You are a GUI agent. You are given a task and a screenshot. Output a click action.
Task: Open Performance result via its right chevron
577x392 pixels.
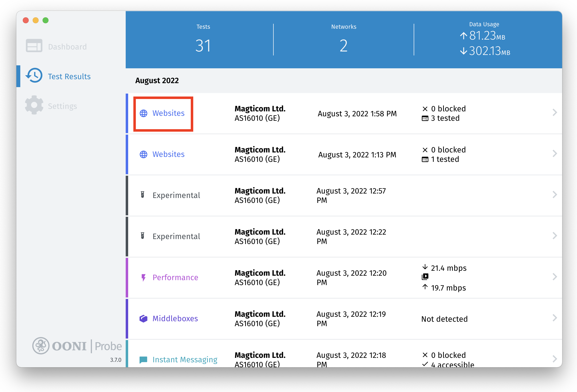555,277
